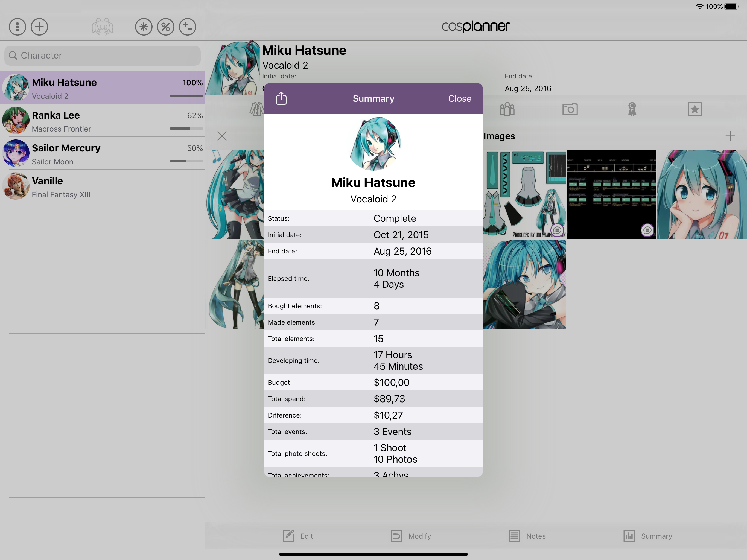Select the Difference $10,27 row
Viewport: 747px width, 560px height.
373,415
